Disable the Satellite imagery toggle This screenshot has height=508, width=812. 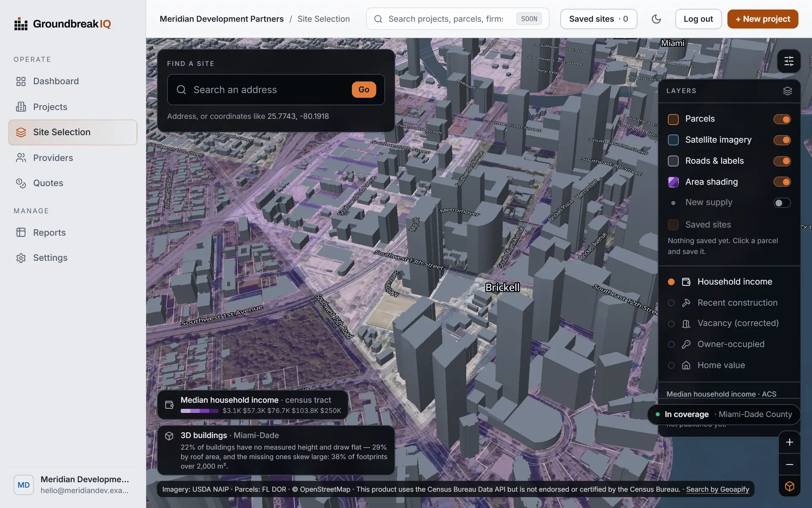point(782,140)
